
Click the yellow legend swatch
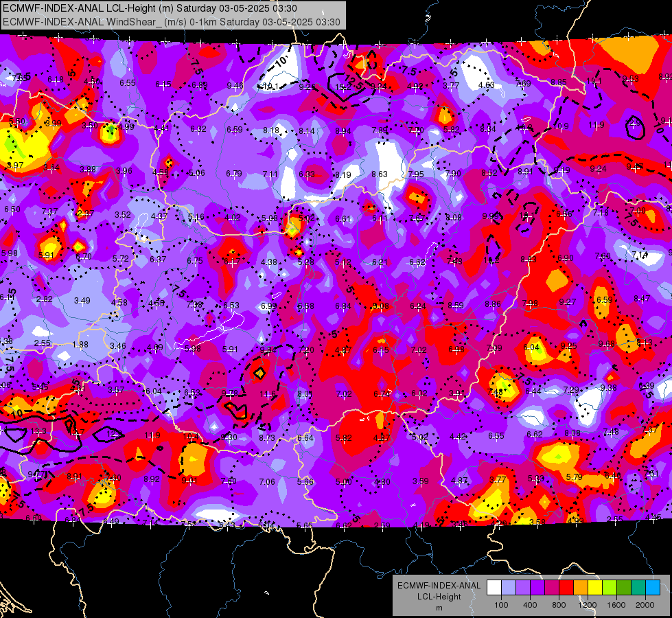coord(595,588)
